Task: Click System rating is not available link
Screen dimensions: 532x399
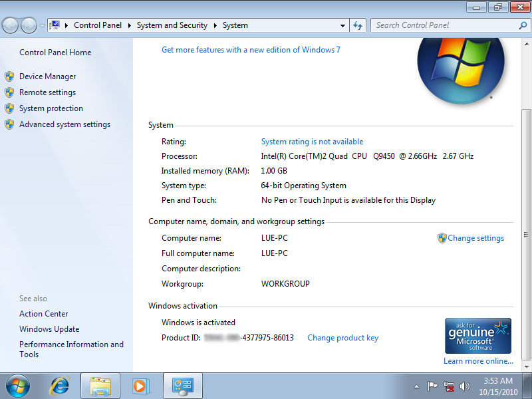Action: tap(312, 142)
